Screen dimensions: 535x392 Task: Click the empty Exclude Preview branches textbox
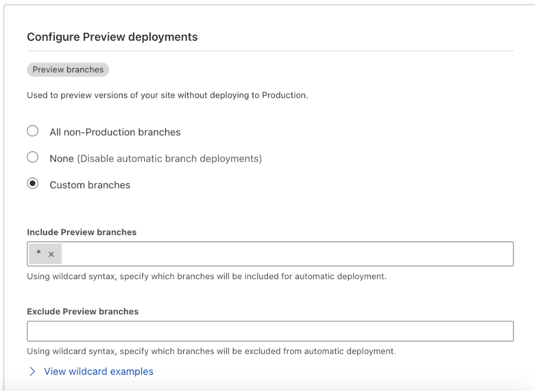tap(270, 331)
